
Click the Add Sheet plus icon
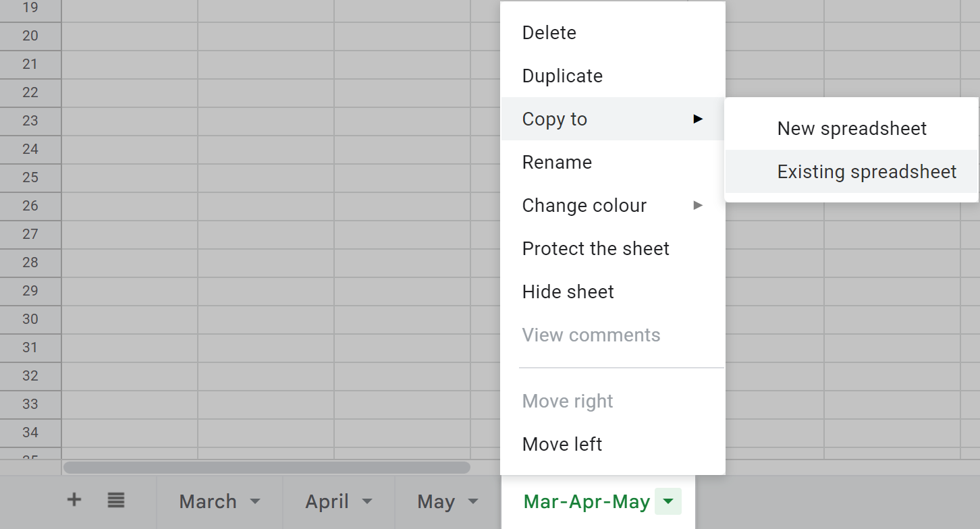click(74, 500)
